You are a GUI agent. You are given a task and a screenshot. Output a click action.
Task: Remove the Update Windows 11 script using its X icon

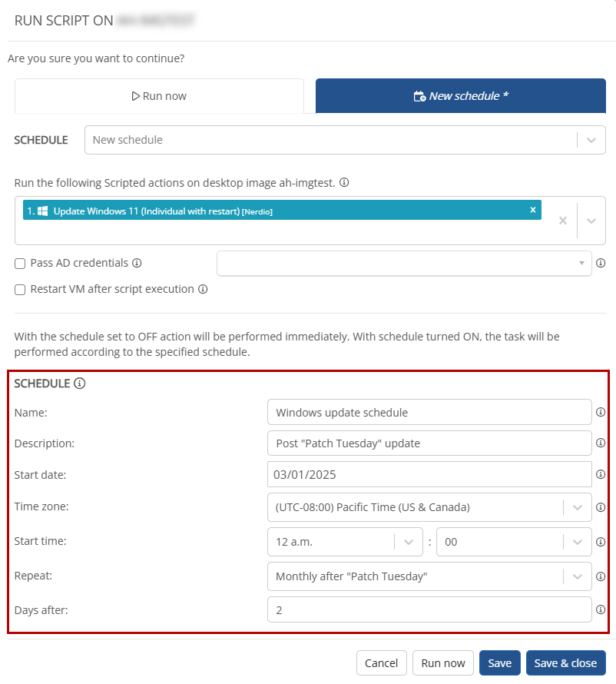pos(533,209)
